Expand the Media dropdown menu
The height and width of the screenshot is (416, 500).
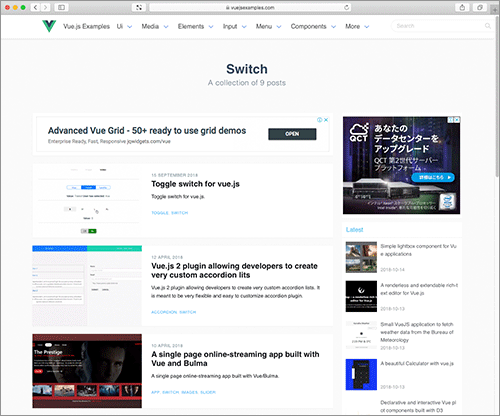click(x=155, y=26)
